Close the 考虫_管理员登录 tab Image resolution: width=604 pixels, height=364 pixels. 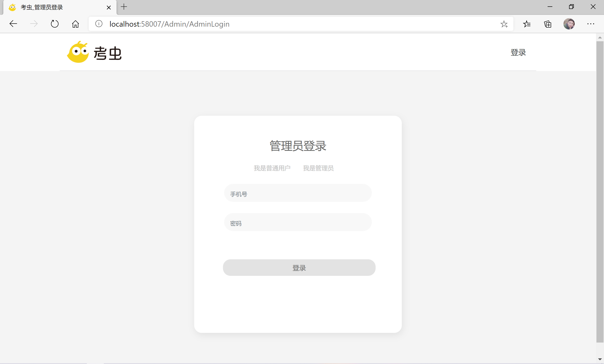tap(109, 7)
